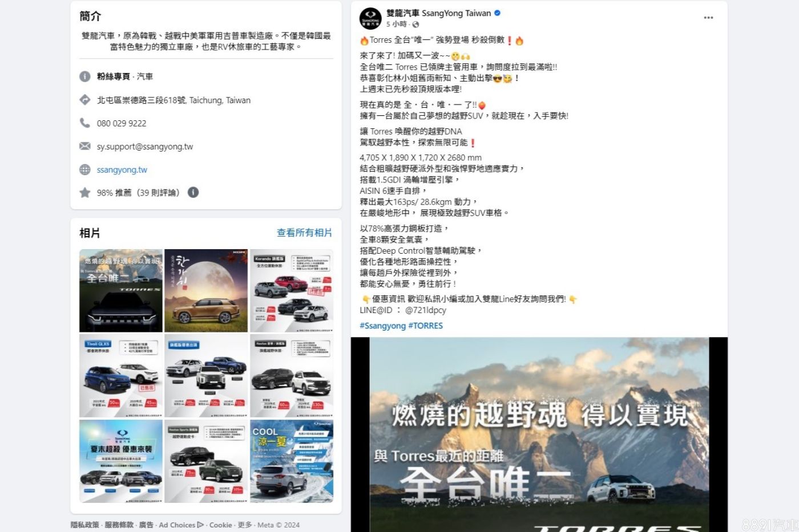Expand the 更多 footer menu

(x=244, y=525)
